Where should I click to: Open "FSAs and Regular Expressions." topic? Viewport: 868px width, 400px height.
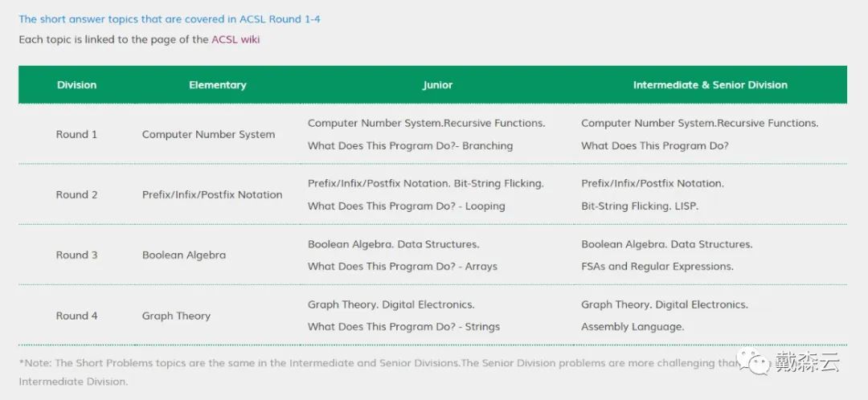pyautogui.click(x=657, y=267)
